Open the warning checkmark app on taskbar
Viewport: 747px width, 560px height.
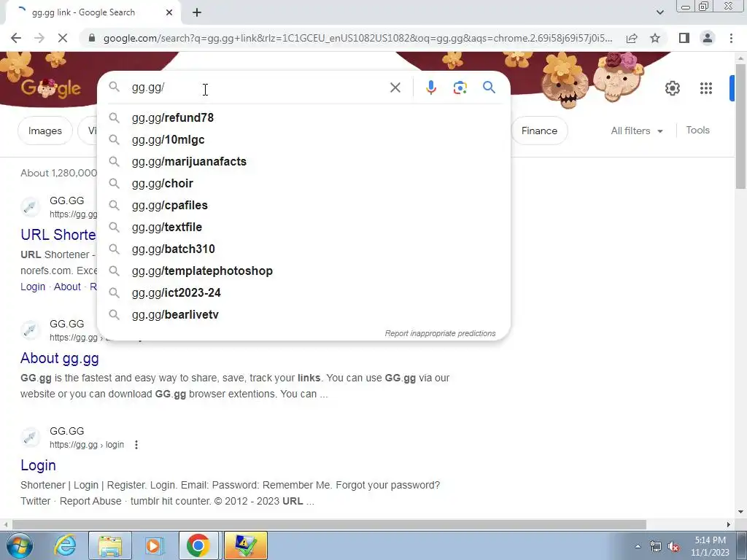point(245,545)
